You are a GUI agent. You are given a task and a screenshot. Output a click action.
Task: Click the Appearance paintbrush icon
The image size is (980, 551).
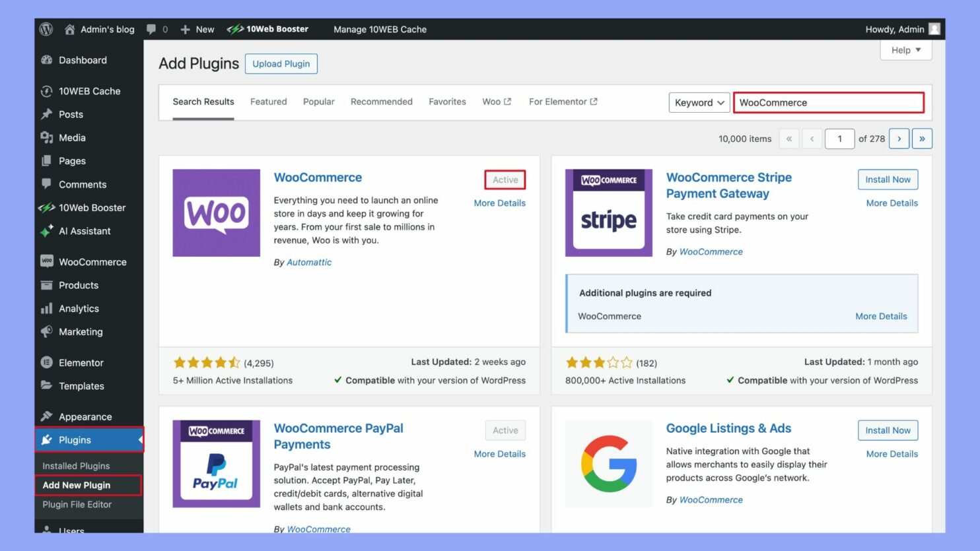coord(46,416)
